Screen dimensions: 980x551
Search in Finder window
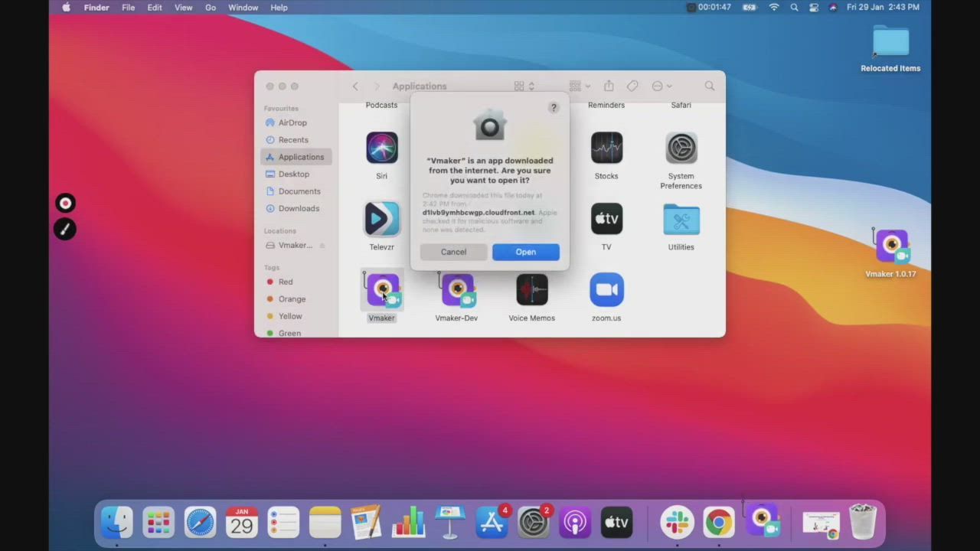click(710, 86)
